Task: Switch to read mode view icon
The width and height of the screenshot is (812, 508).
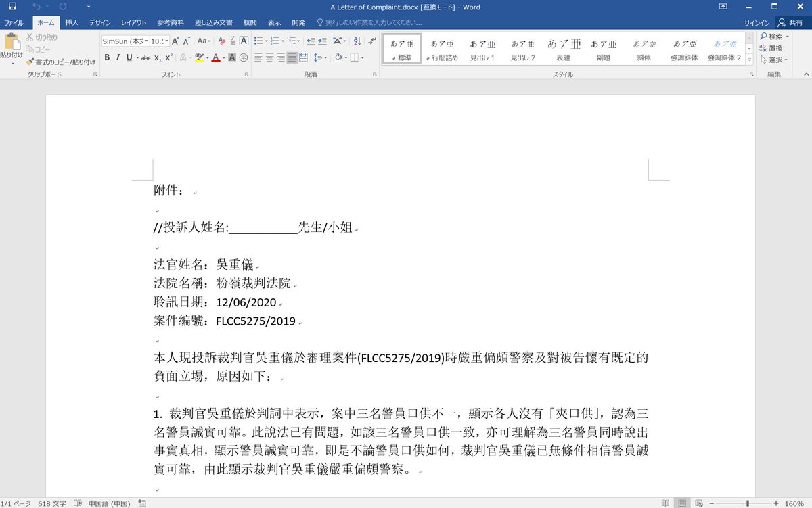Action: click(x=666, y=503)
